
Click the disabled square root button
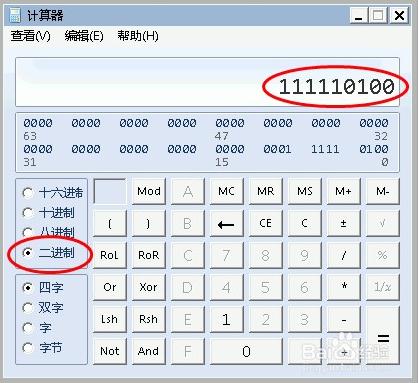point(383,223)
